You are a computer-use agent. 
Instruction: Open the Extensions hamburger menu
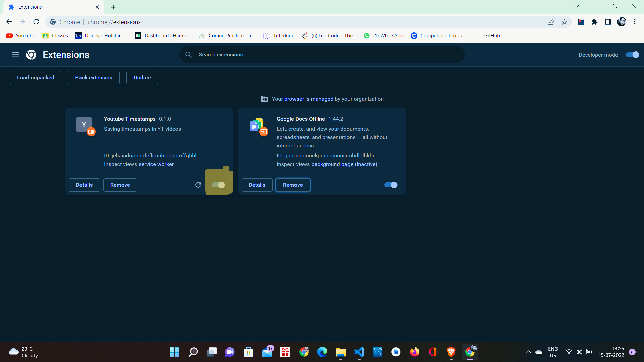coord(15,55)
